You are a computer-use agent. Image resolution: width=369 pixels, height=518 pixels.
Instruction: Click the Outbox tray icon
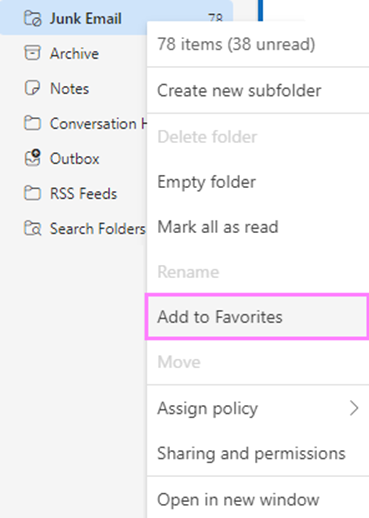32,158
